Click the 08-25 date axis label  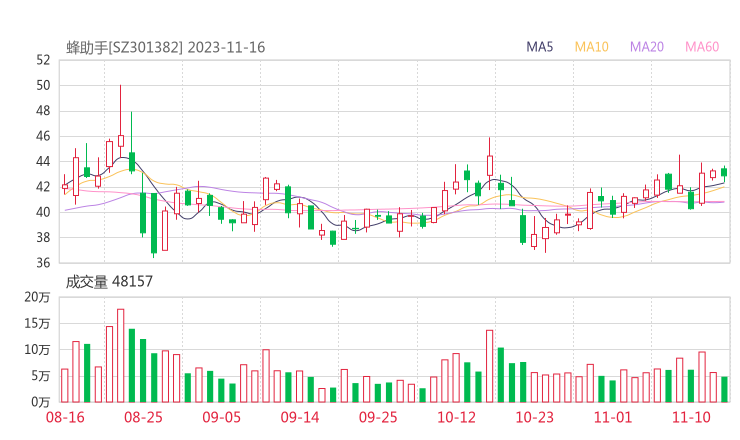pyautogui.click(x=143, y=417)
